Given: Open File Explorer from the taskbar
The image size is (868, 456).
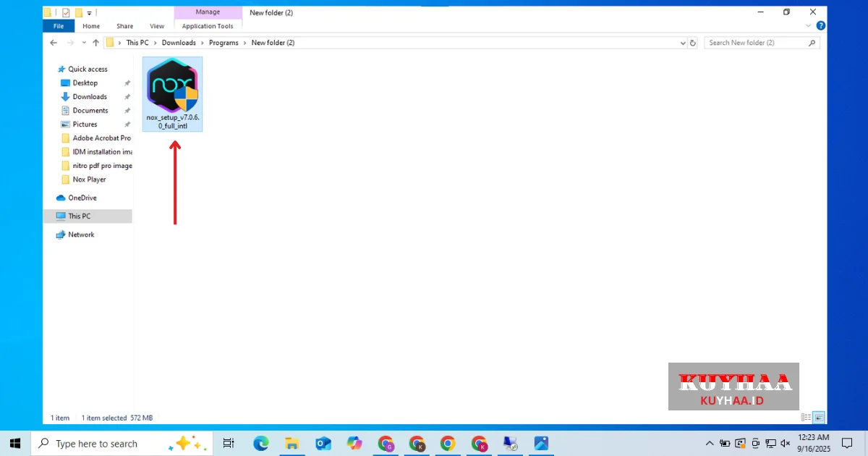Looking at the screenshot, I should 292,443.
